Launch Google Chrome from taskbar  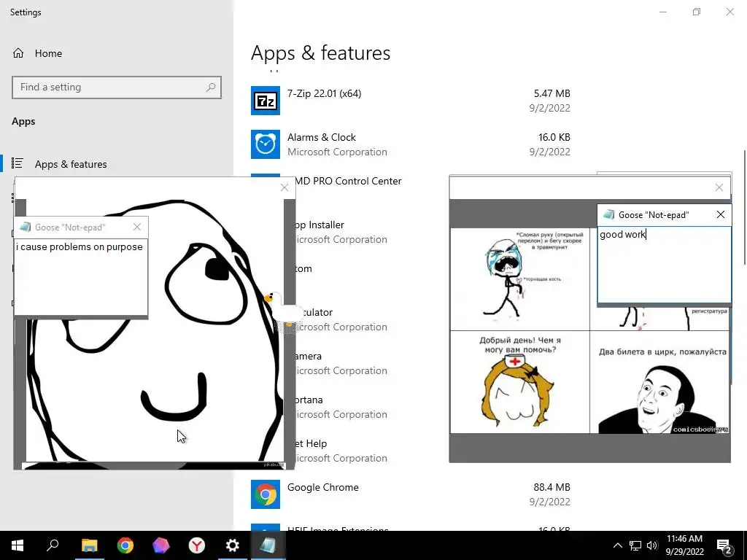[x=125, y=545]
